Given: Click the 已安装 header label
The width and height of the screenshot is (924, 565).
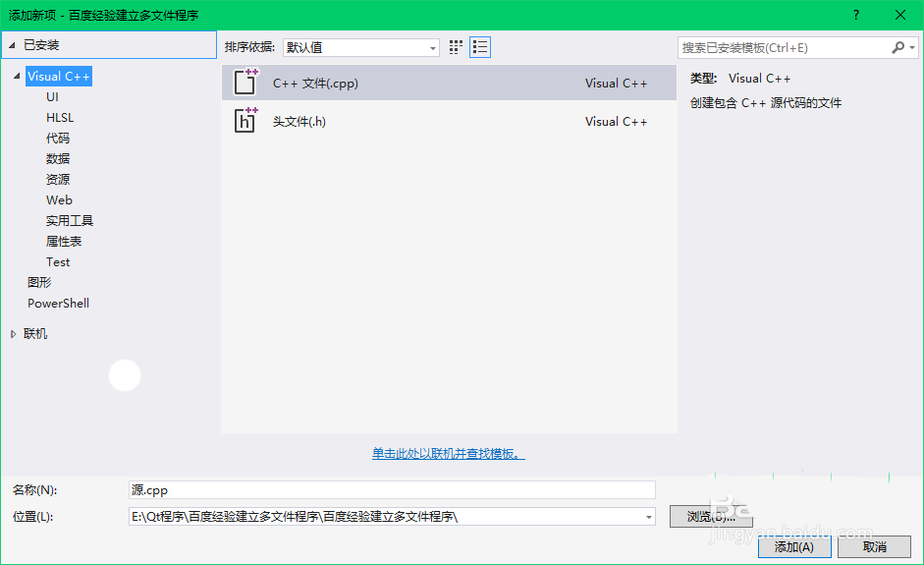Looking at the screenshot, I should 41,45.
